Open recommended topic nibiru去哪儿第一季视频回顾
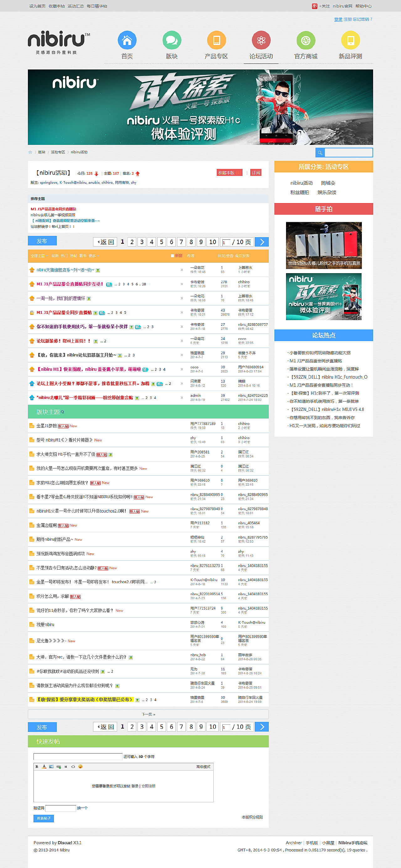Screen dimensions: 401x868 (53, 215)
